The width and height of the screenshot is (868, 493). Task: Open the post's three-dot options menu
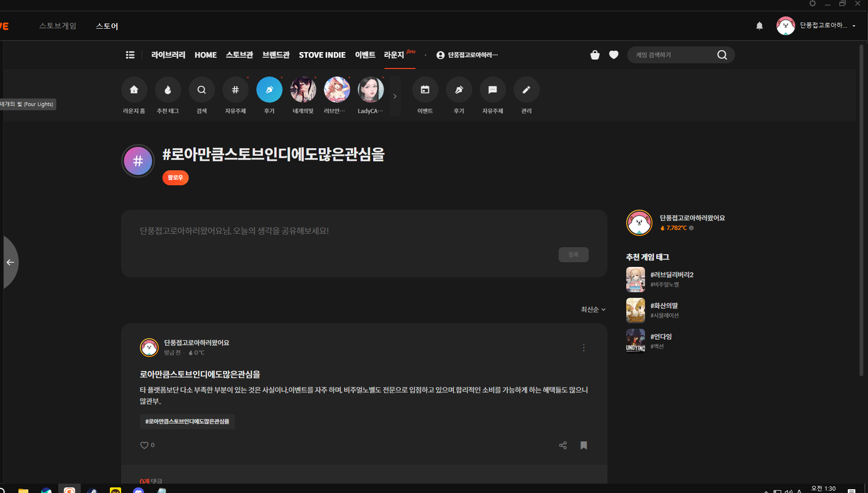click(584, 348)
